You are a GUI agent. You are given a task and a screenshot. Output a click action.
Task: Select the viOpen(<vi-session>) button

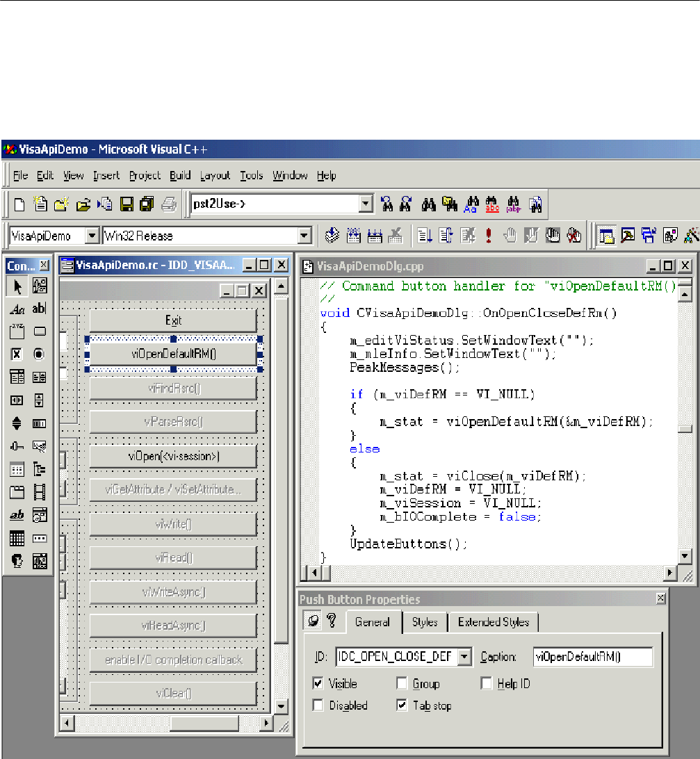[x=173, y=456]
